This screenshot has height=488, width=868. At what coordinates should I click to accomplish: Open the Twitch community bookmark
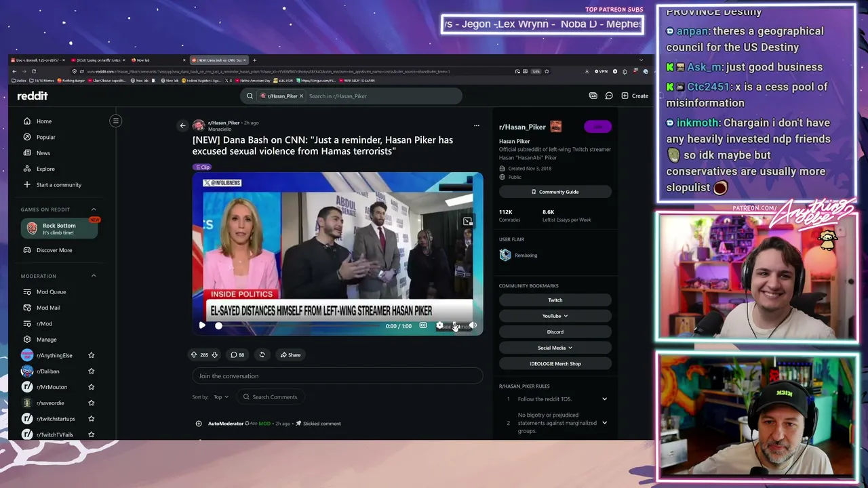coord(555,300)
